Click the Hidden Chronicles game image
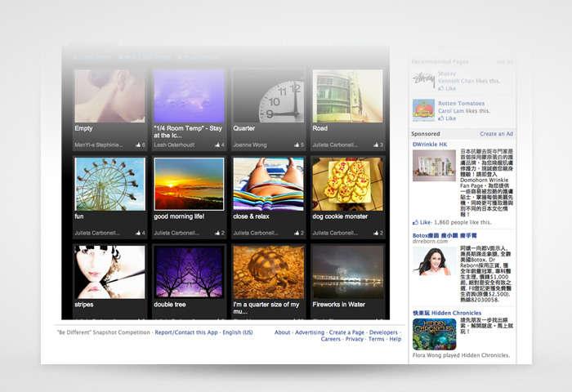Viewport: 572px width, 392px height. 435,334
